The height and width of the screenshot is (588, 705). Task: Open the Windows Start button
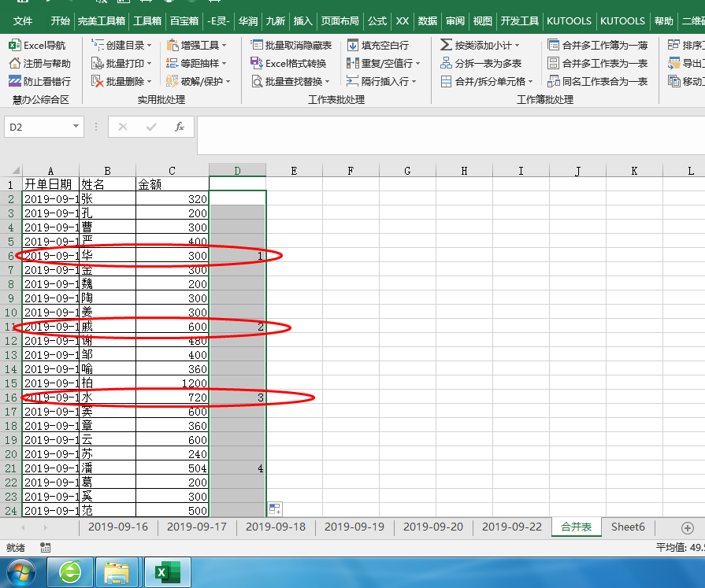[x=20, y=573]
